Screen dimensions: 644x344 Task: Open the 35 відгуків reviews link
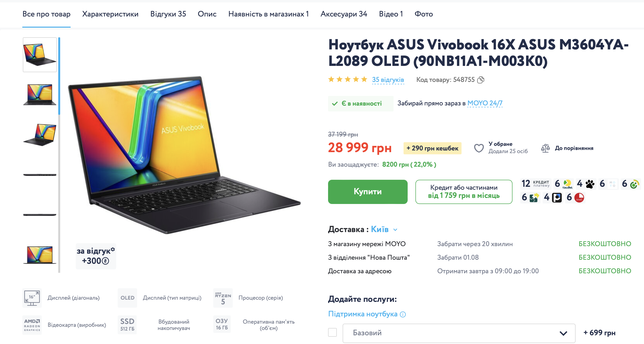(388, 80)
